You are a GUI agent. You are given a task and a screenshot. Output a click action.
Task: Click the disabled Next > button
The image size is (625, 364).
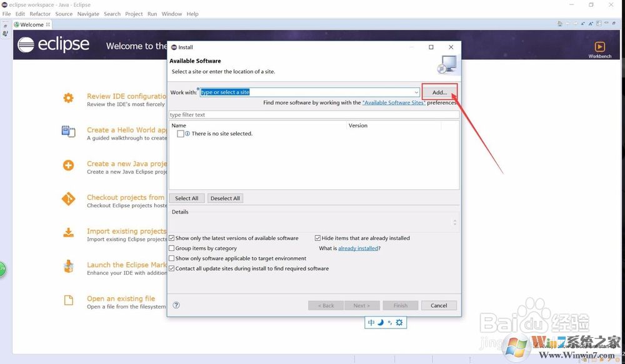click(362, 305)
